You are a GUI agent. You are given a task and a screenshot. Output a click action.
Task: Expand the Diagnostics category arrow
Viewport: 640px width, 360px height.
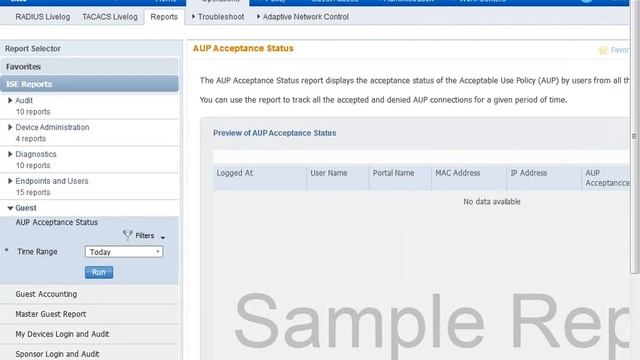click(x=10, y=154)
